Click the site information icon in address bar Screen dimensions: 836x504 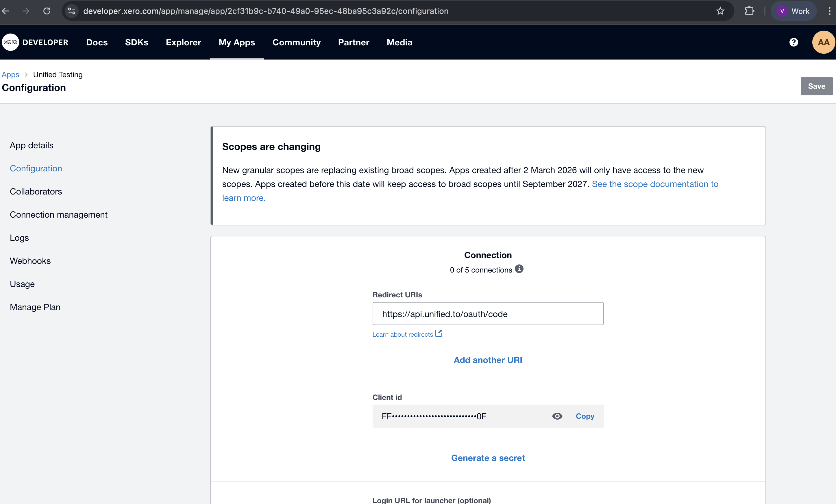tap(72, 11)
